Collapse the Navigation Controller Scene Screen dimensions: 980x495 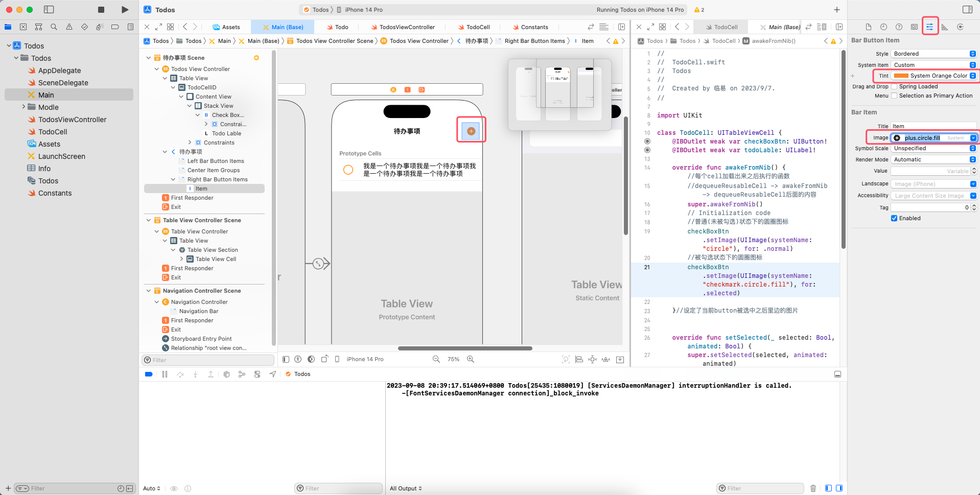pyautogui.click(x=148, y=291)
